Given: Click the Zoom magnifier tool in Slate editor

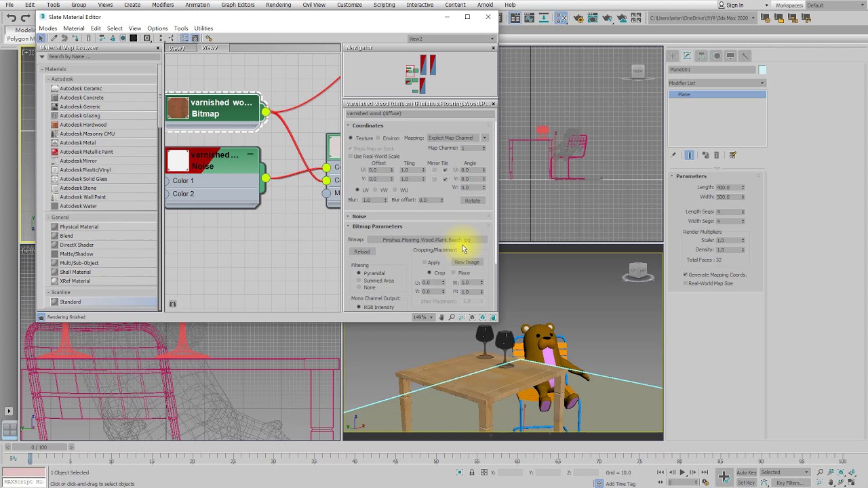Looking at the screenshot, I should click(x=452, y=317).
